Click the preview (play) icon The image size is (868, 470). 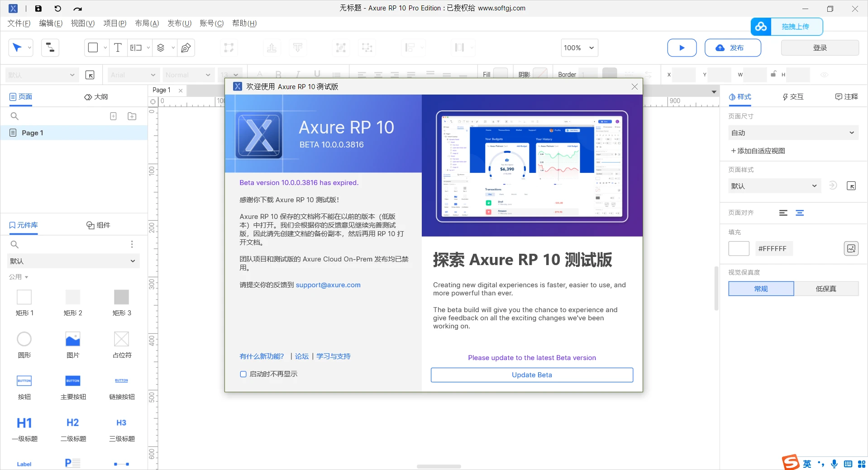[x=682, y=47]
